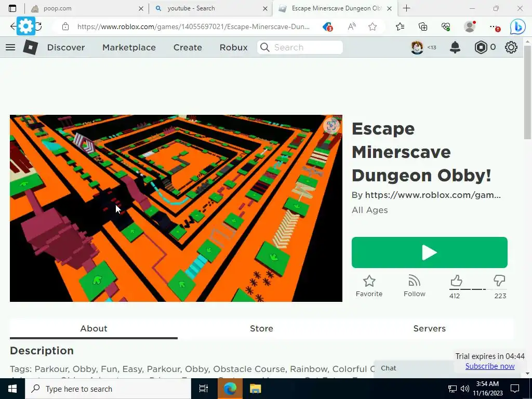Open Roblox settings gear icon
Screen dimensions: 532x399
pos(511,47)
